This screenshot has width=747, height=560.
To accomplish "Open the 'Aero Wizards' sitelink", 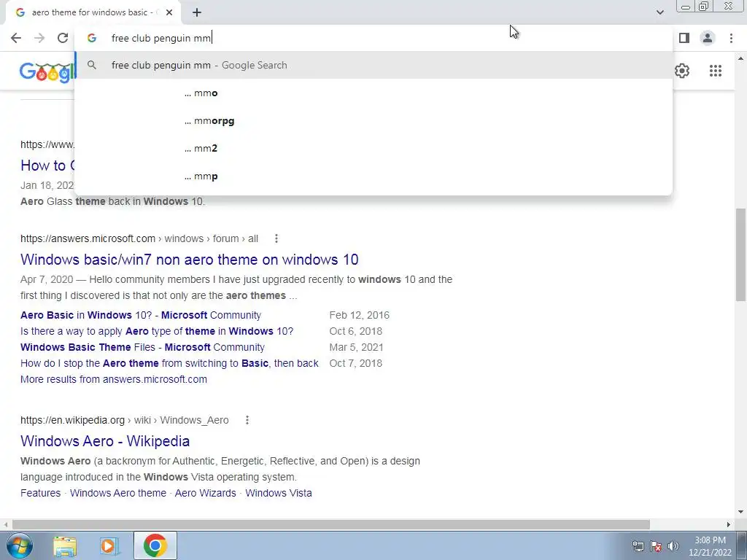I will (205, 494).
